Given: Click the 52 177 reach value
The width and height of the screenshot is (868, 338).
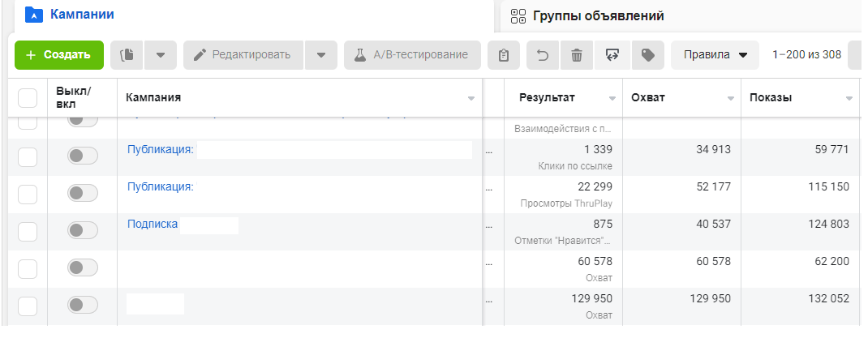Looking at the screenshot, I should [x=714, y=187].
